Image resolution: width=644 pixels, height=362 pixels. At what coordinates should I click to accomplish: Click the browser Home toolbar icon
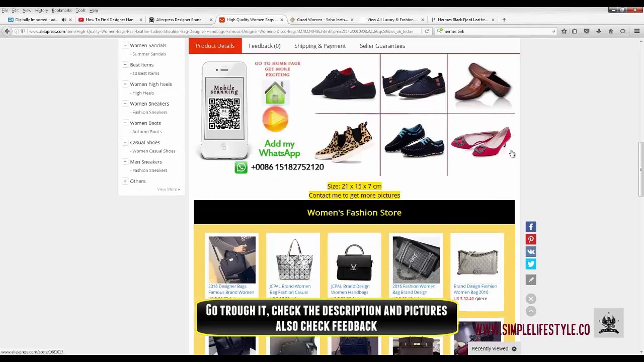[611, 31]
